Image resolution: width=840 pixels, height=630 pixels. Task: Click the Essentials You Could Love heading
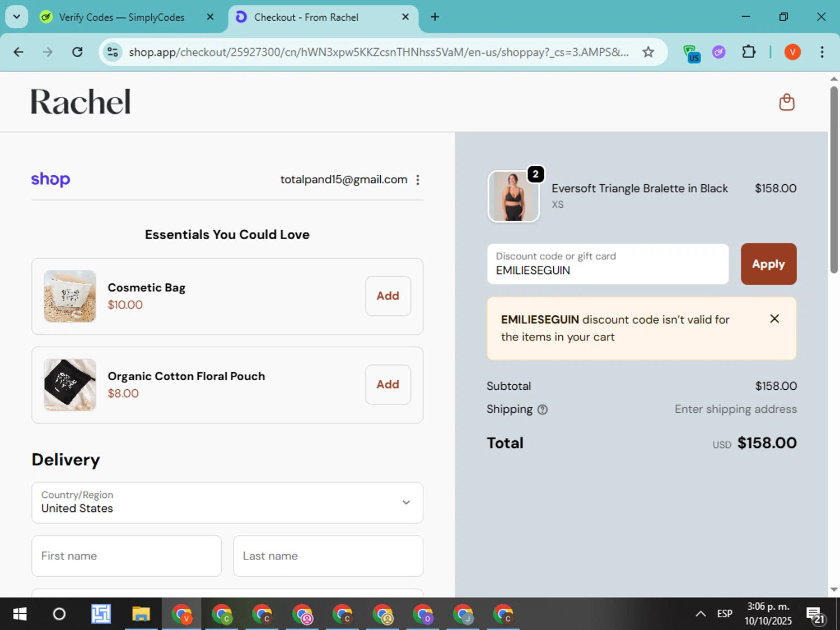[227, 235]
